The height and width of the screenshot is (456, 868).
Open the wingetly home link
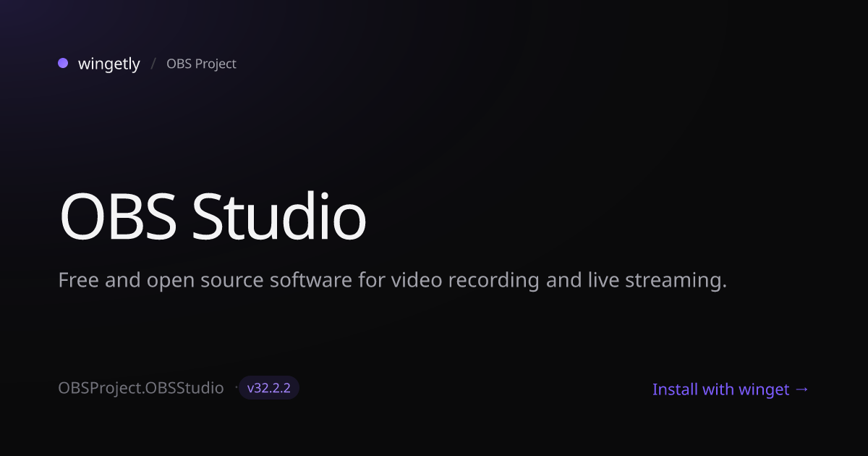(109, 64)
